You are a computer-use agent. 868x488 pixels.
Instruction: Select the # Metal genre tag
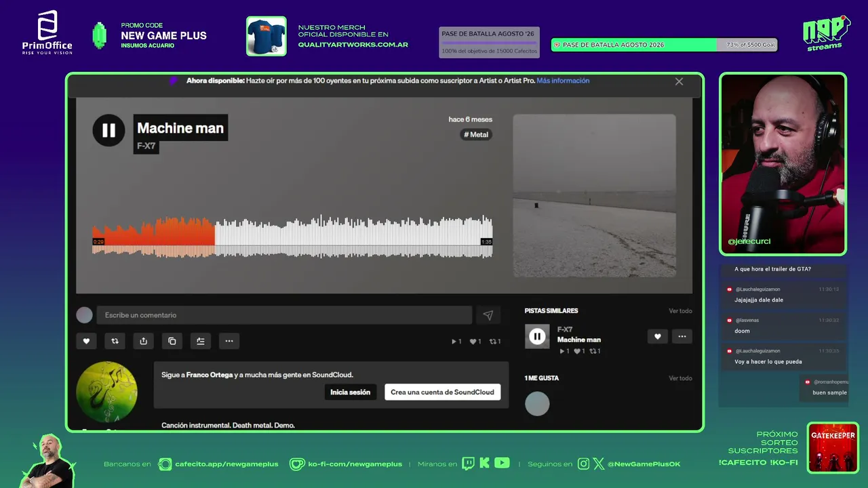(476, 135)
